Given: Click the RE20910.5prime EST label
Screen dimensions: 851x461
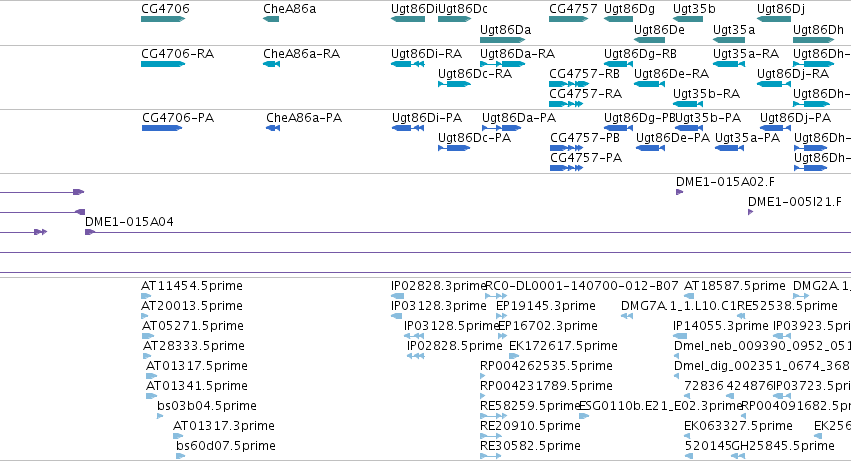Looking at the screenshot, I should click(530, 427).
